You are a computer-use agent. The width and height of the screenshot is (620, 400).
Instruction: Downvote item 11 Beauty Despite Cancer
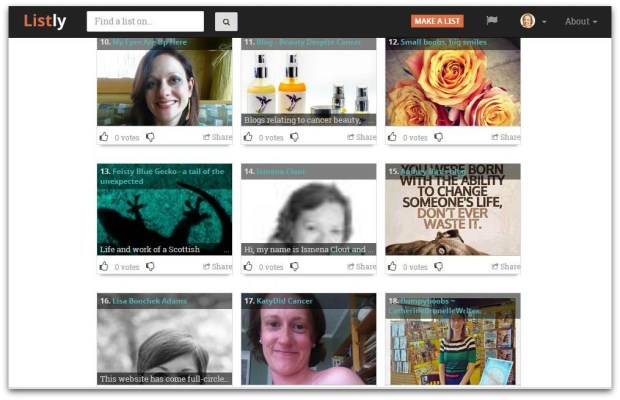pyautogui.click(x=295, y=137)
